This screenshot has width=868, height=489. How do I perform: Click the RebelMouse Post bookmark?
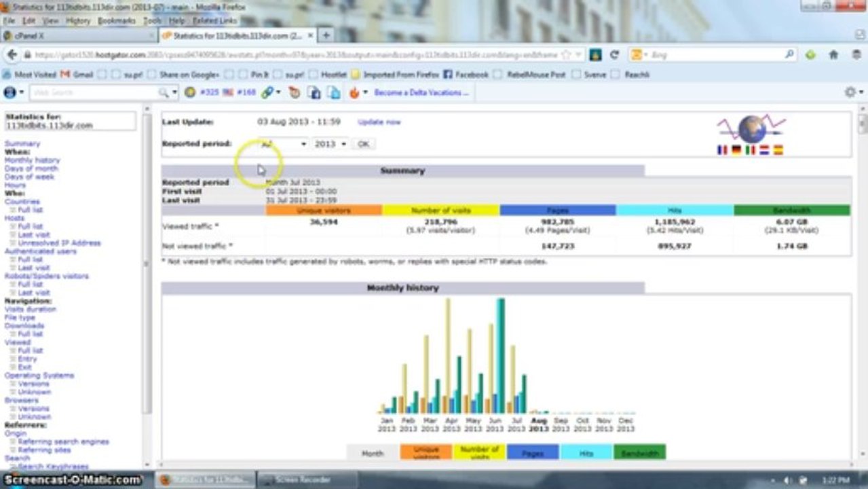530,75
